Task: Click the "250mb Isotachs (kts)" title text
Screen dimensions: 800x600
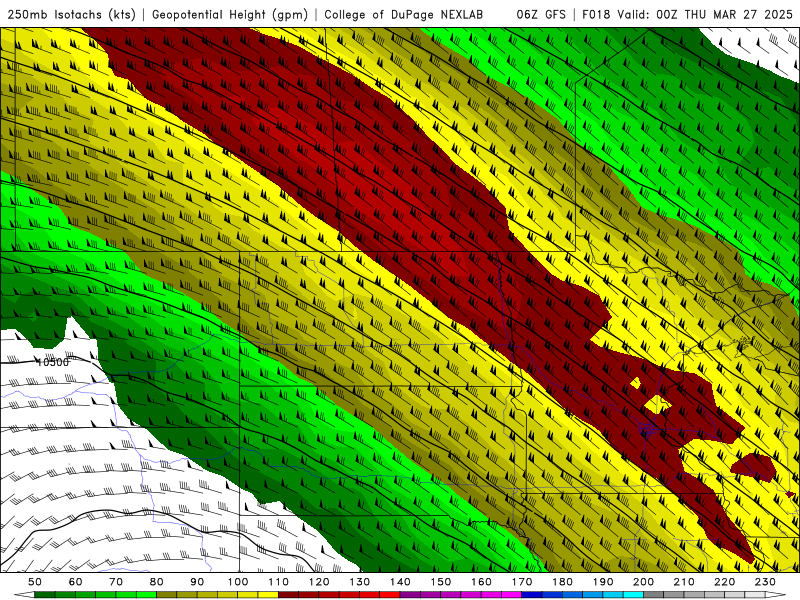Action: 71,14
